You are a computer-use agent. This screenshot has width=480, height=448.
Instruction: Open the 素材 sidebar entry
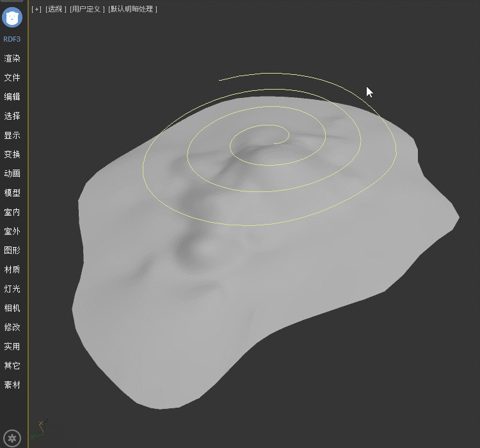point(12,385)
